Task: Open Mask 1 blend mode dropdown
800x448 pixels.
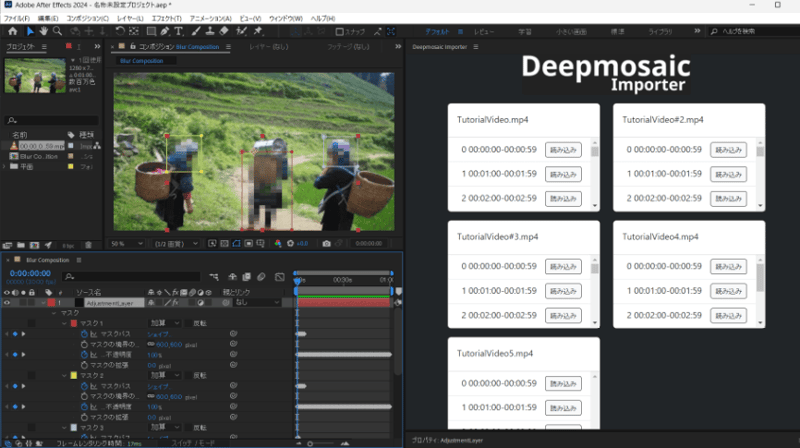Action: pos(164,323)
